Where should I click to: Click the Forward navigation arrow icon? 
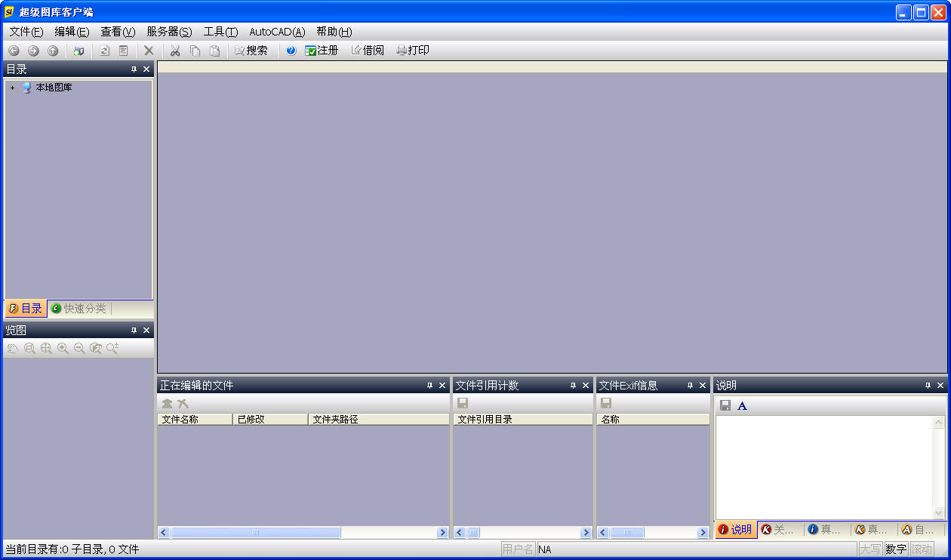[x=33, y=51]
